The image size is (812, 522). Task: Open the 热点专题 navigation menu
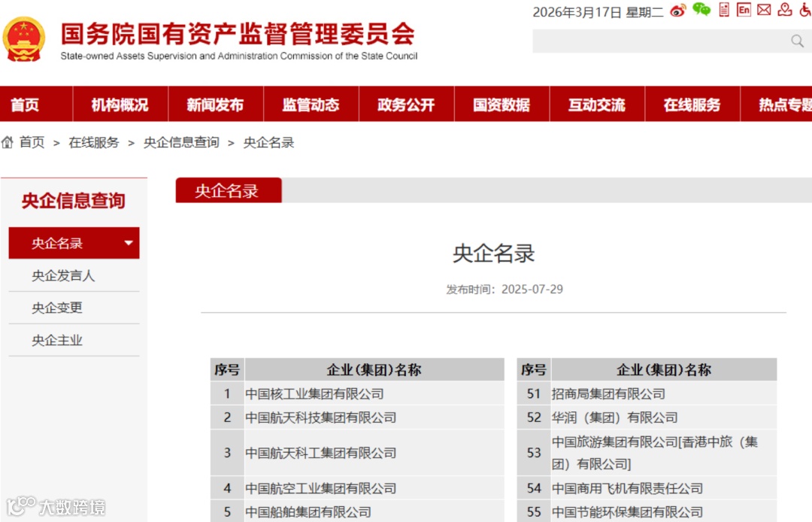click(776, 105)
